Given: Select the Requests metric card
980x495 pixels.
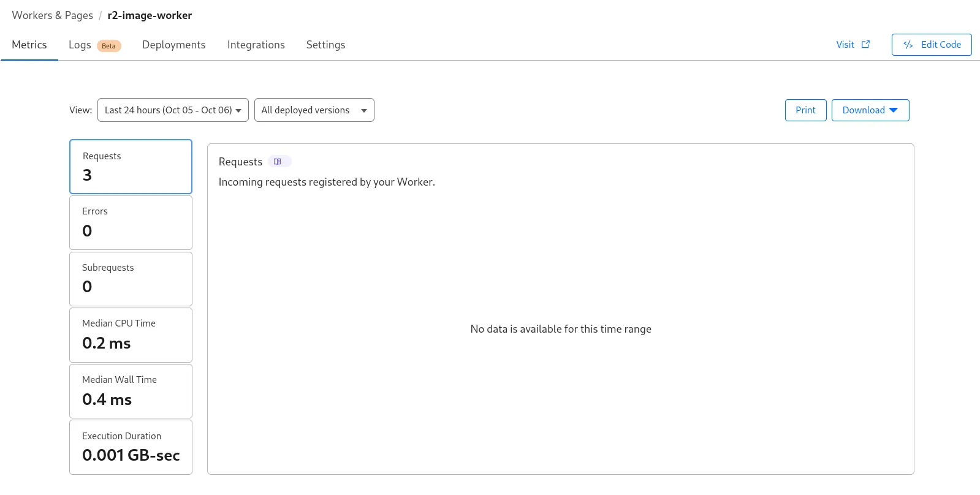Looking at the screenshot, I should [131, 167].
